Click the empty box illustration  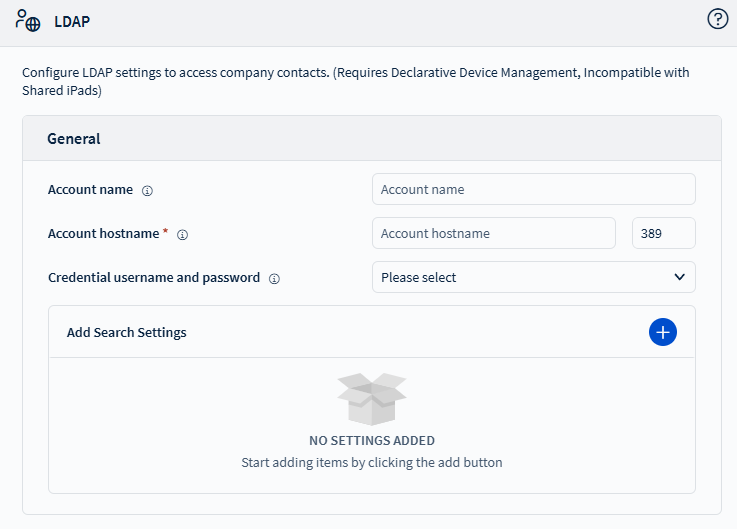click(371, 399)
